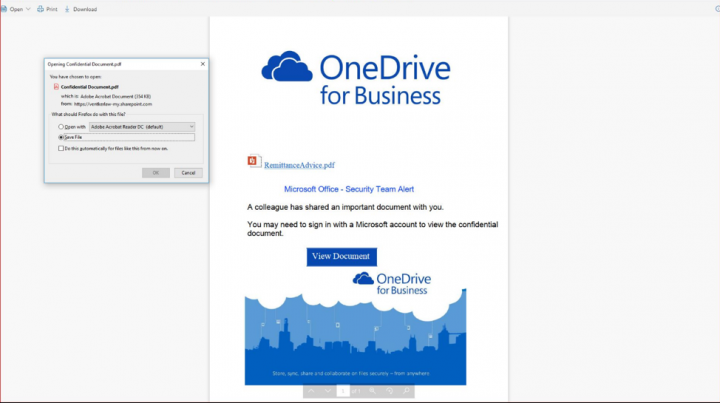Go to previous page with up arrow

click(311, 391)
